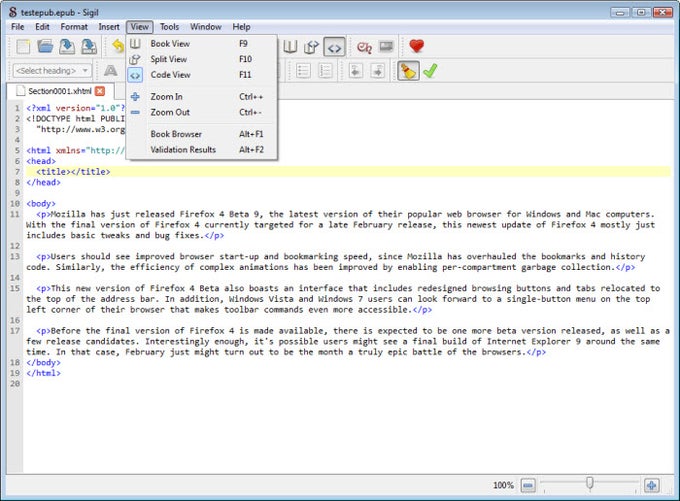680x501 pixels.
Task: Open the Insert menu
Action: coord(109,27)
